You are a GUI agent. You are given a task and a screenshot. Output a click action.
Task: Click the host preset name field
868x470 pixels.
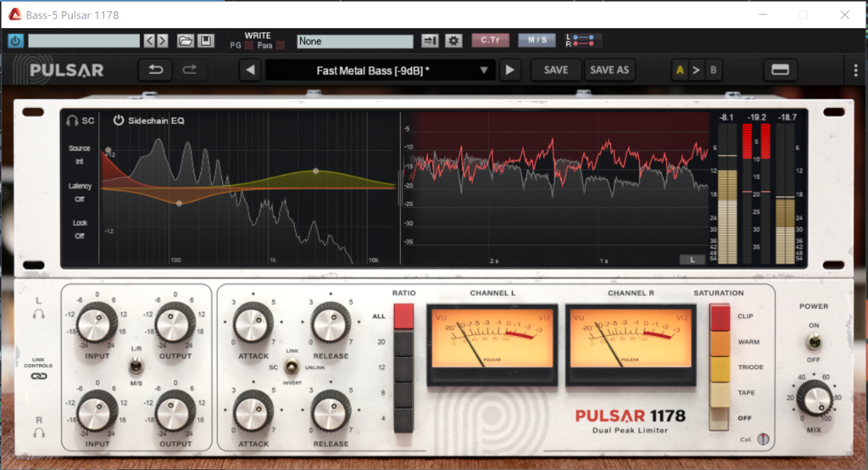[x=84, y=41]
